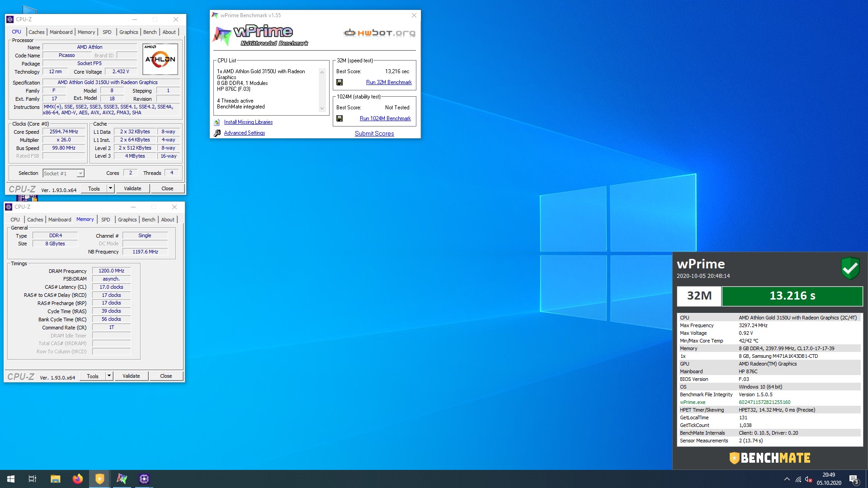Click the Install Missing Libraries icon
The height and width of the screenshot is (488, 868).
(217, 122)
